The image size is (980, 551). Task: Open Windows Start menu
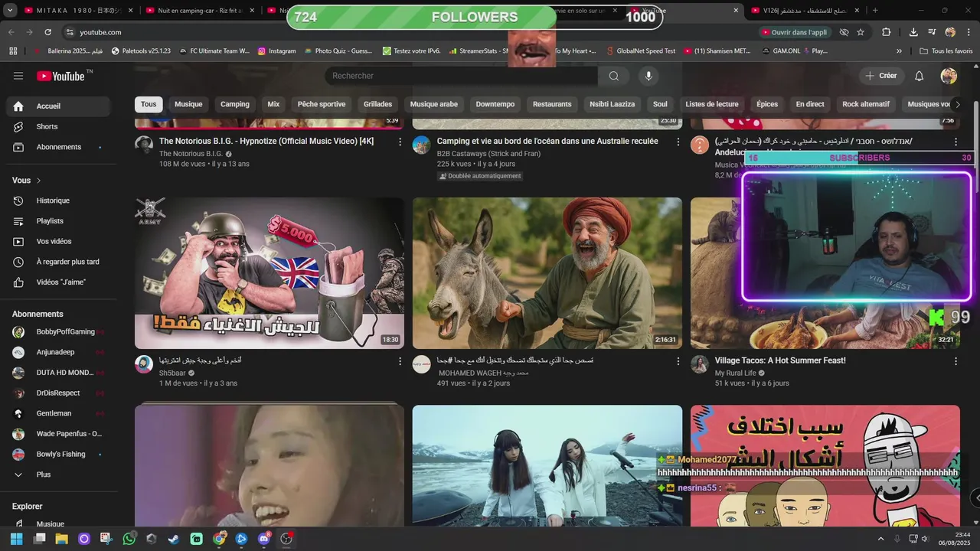pos(17,539)
